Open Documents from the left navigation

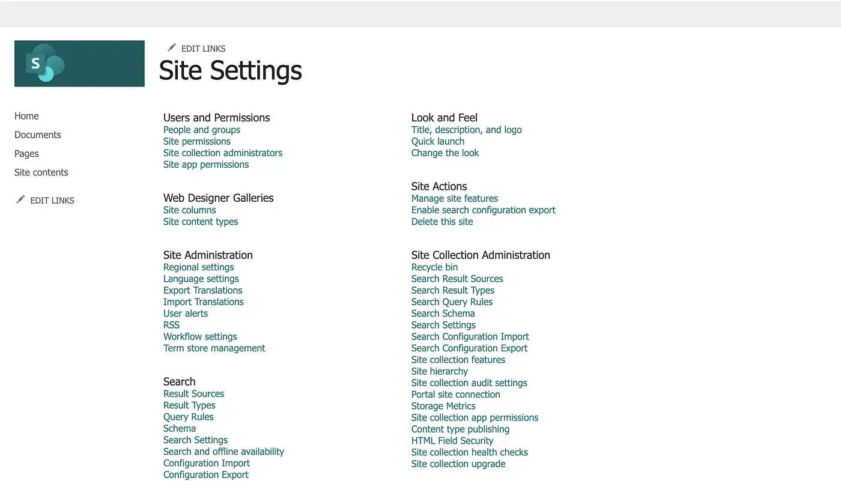pos(38,135)
